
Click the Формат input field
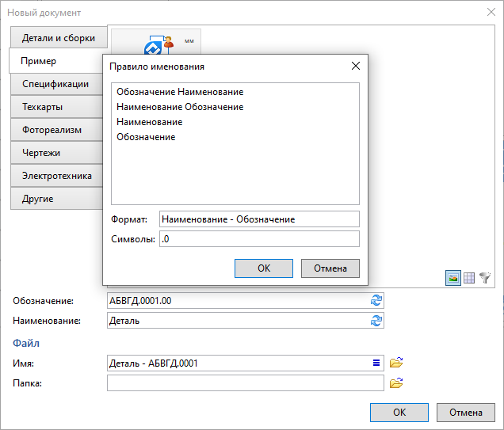pos(259,219)
